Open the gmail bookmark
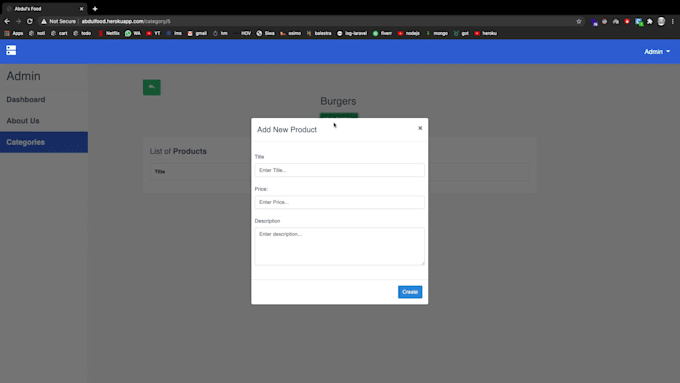Viewport: 680px width, 383px height. click(197, 33)
